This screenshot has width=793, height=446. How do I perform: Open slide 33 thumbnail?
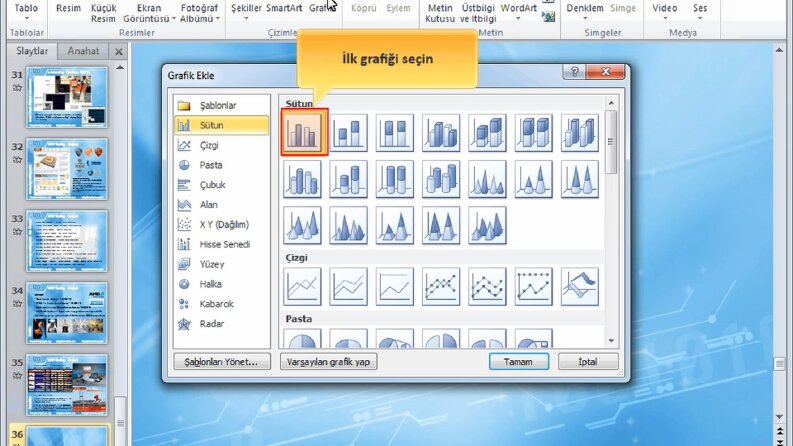coord(66,241)
